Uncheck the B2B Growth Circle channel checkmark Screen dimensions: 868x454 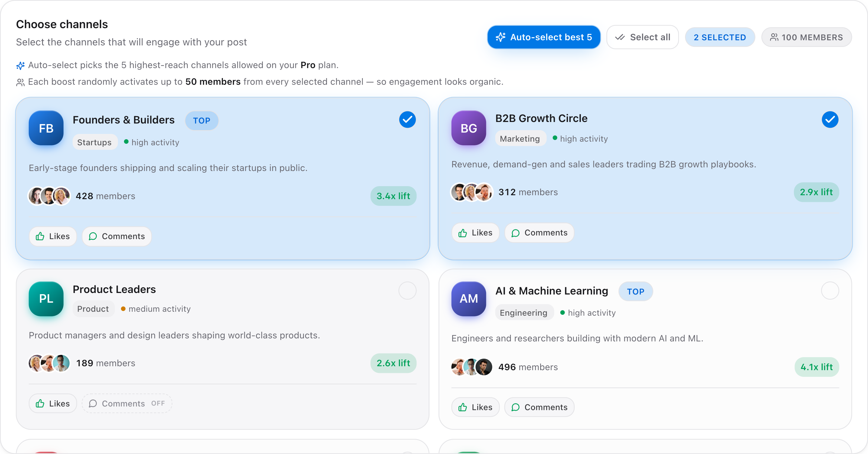830,120
